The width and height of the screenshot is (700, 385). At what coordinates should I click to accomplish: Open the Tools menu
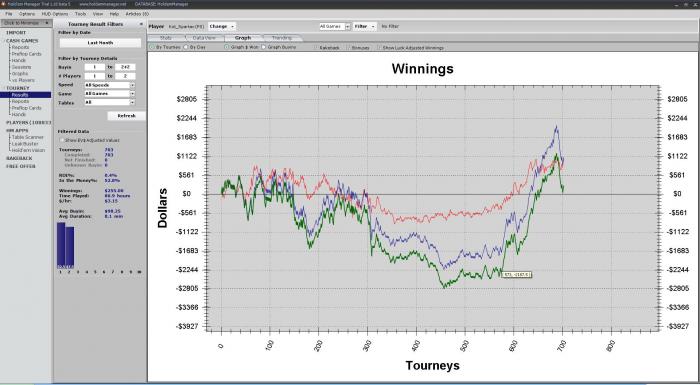80,14
